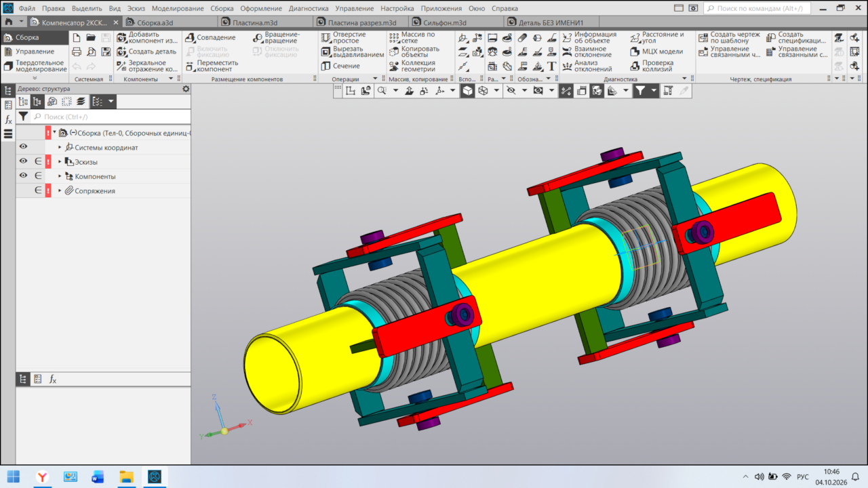This screenshot has width=868, height=488.
Task: Activate the 'Сечение' tool
Action: click(x=340, y=66)
